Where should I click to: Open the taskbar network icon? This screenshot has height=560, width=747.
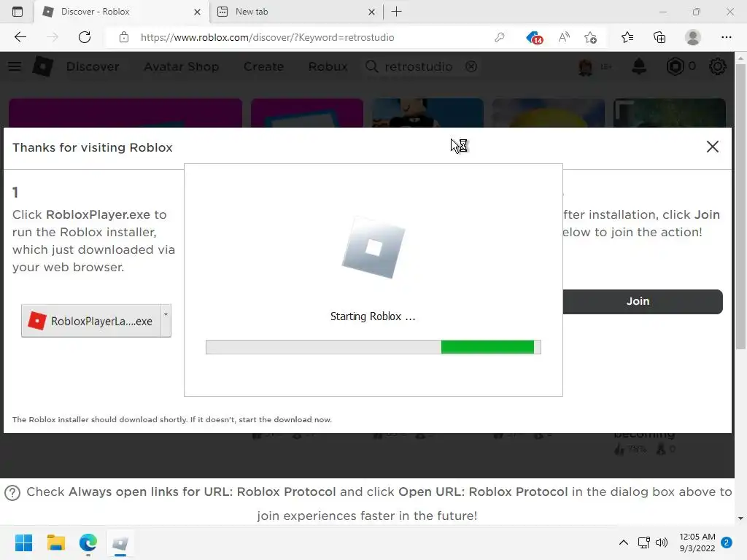click(x=643, y=542)
